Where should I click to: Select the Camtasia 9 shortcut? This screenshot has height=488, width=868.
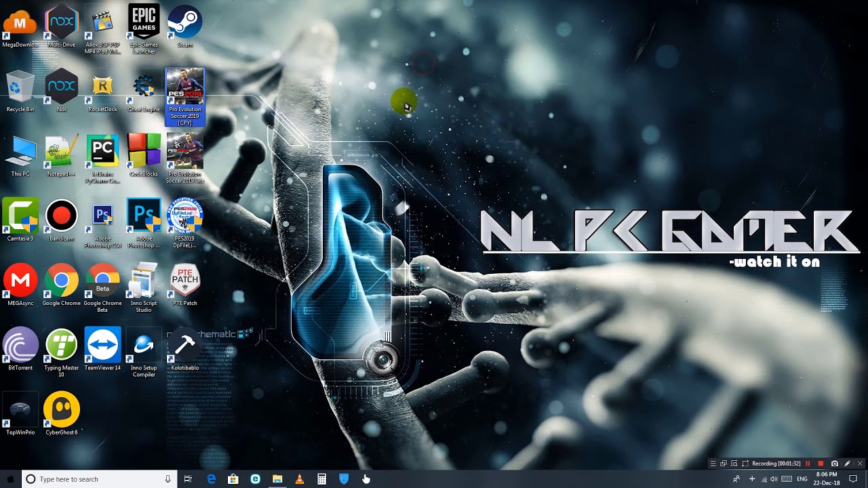click(20, 220)
